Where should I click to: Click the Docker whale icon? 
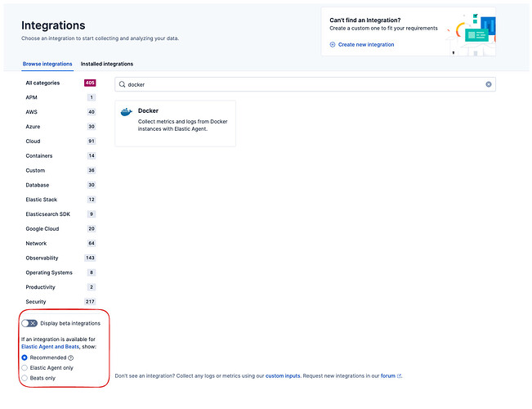126,112
